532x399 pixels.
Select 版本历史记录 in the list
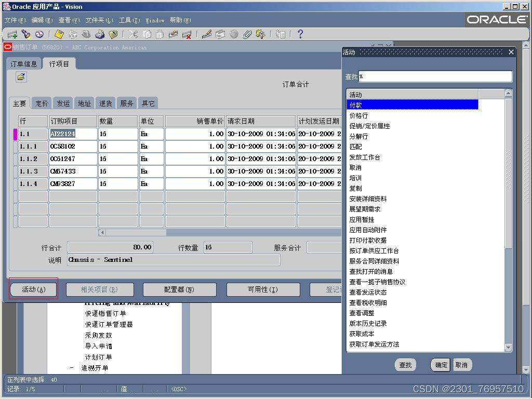[368, 323]
